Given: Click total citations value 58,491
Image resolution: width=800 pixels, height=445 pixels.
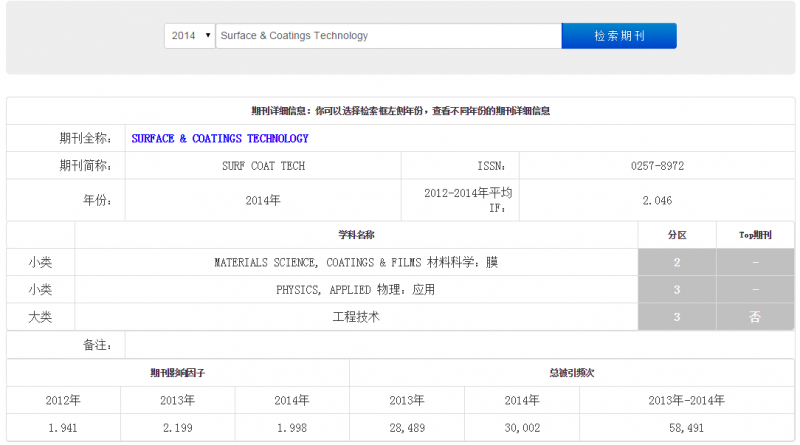Looking at the screenshot, I should [x=686, y=428].
